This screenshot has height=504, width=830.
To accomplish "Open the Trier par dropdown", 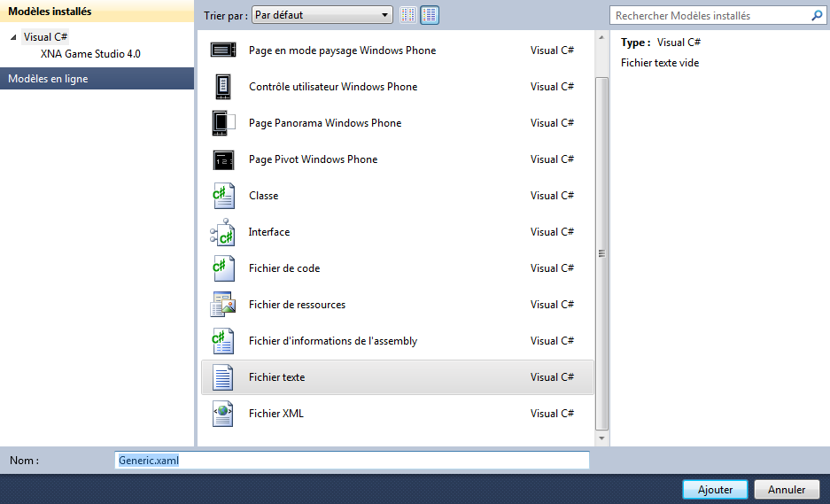I will pyautogui.click(x=322, y=15).
